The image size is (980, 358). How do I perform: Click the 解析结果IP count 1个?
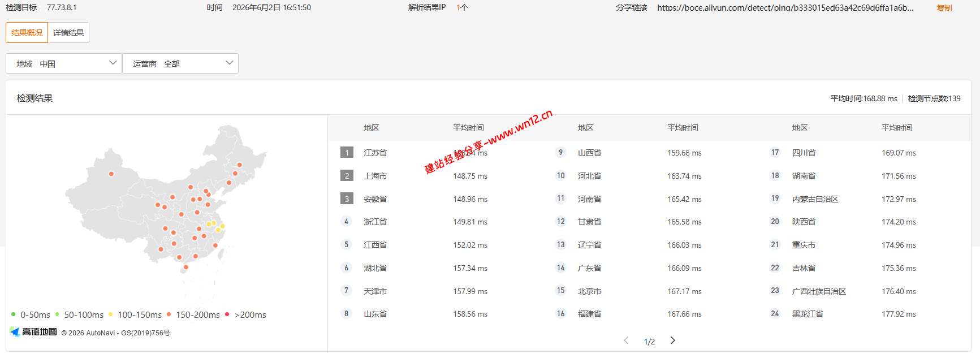point(462,7)
